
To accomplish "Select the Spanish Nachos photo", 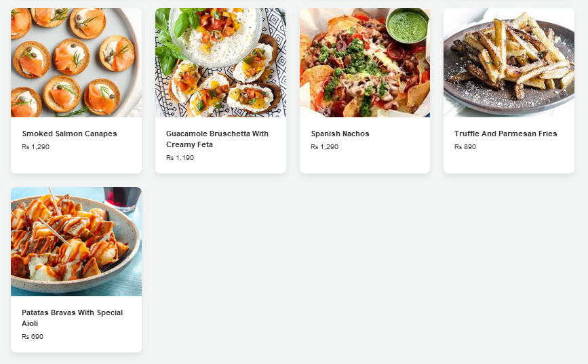I will 365,62.
